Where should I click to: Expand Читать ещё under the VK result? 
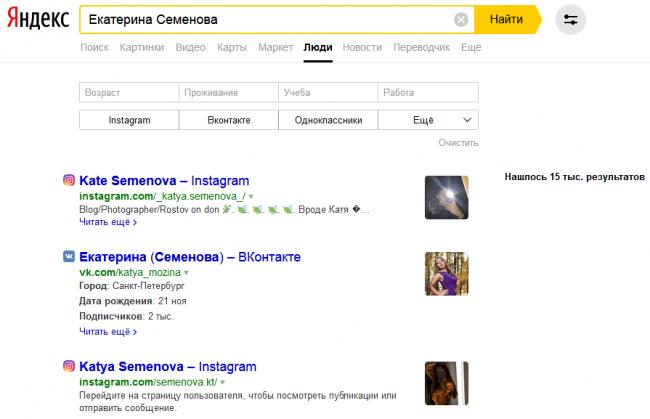pos(108,331)
